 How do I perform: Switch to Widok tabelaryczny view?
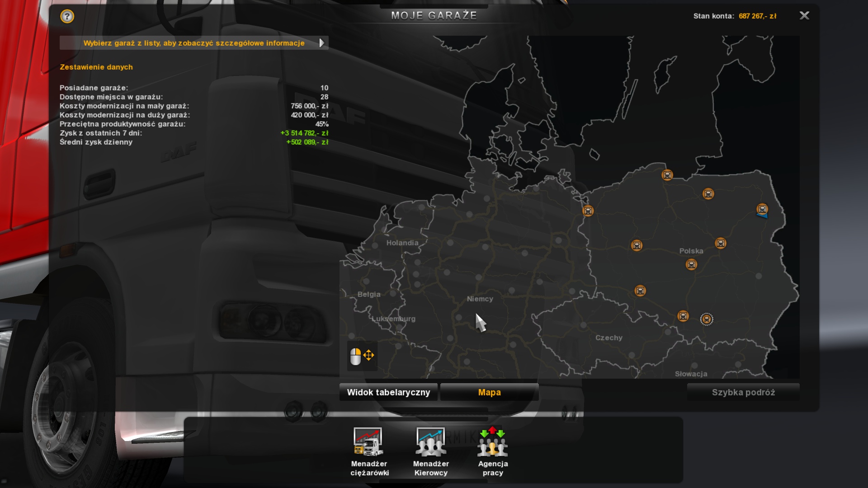tap(388, 392)
